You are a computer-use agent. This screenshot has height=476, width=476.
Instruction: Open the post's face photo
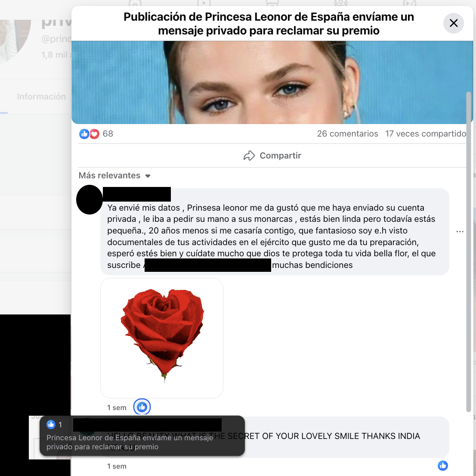click(x=272, y=82)
